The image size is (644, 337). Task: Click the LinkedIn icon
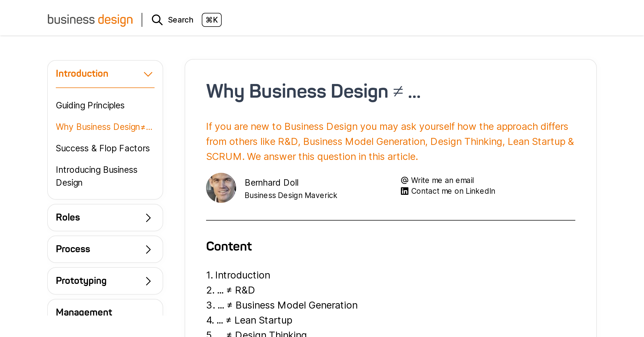404,191
